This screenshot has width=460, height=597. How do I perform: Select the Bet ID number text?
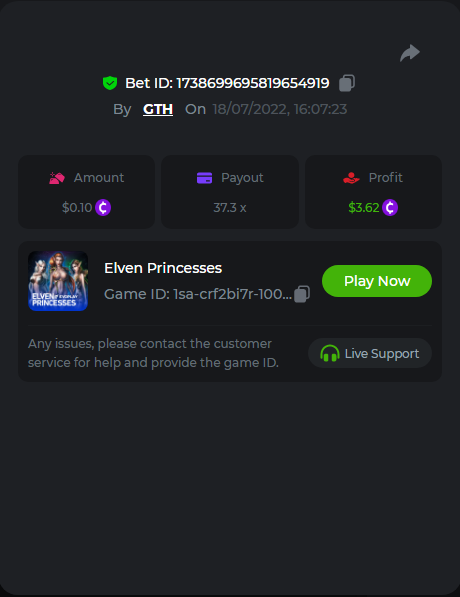click(252, 83)
